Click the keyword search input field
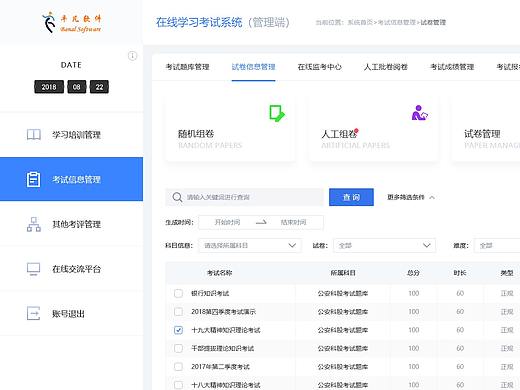 click(244, 197)
